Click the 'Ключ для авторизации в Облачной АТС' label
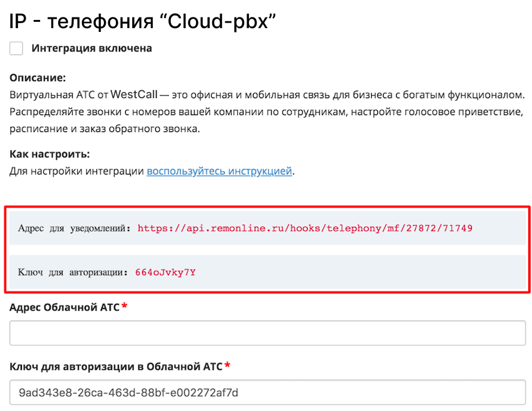532x411 pixels. point(116,367)
